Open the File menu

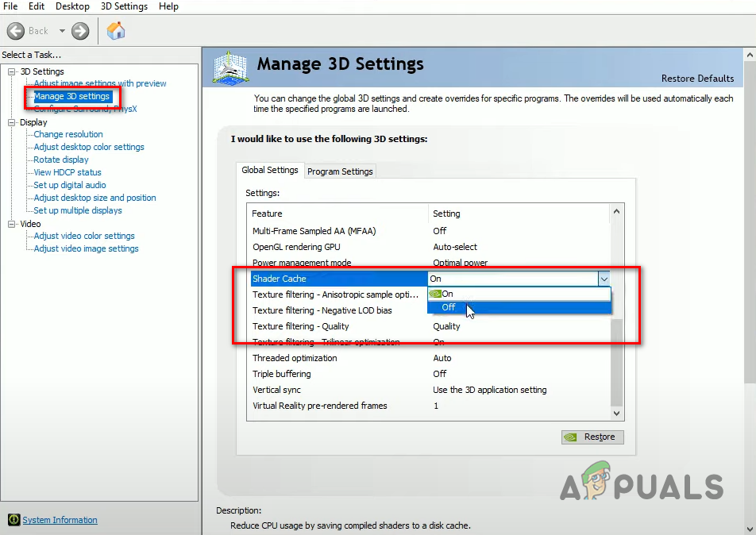[x=10, y=6]
